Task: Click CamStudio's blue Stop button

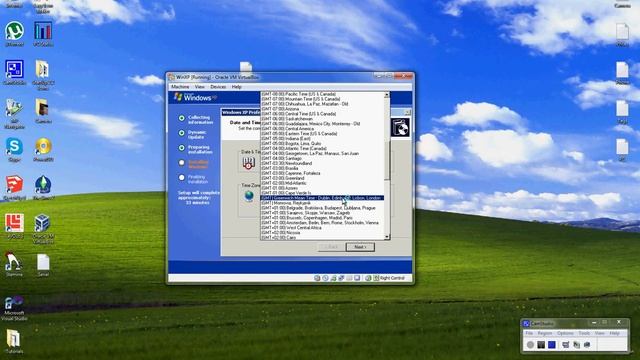Action: (x=552, y=345)
